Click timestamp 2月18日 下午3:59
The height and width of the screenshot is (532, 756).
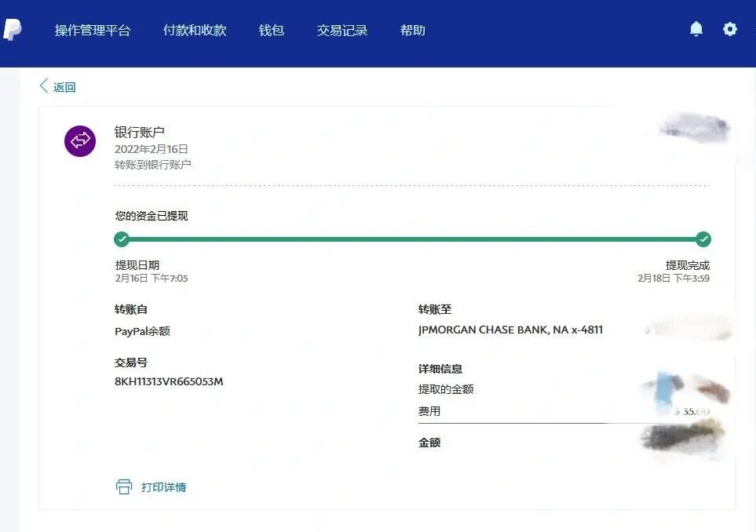pyautogui.click(x=674, y=278)
